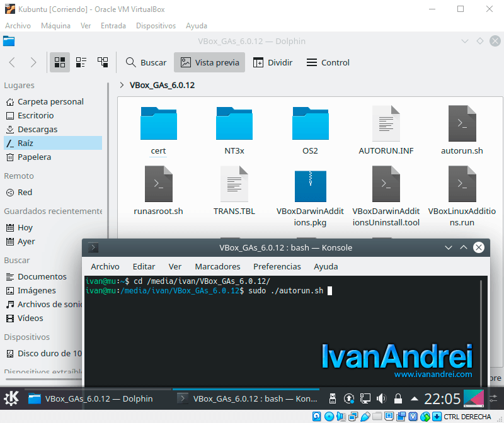Open KDE application launcher
The image size is (504, 423).
tap(11, 398)
